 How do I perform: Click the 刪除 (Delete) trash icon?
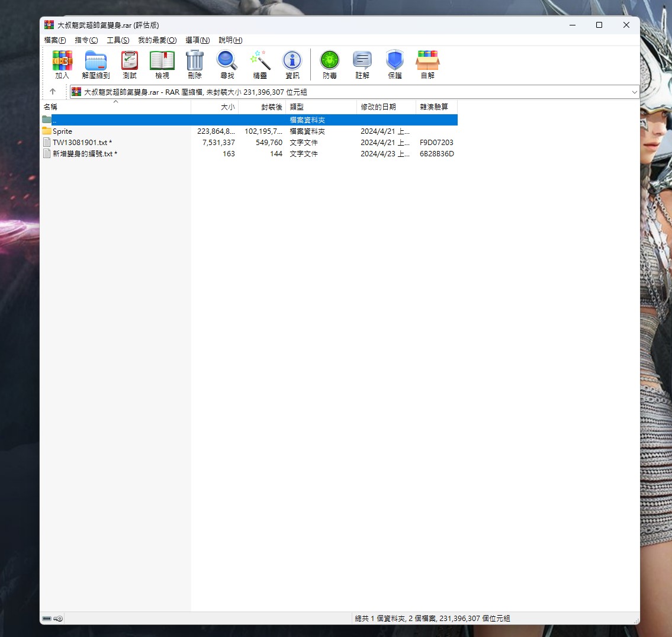195,64
